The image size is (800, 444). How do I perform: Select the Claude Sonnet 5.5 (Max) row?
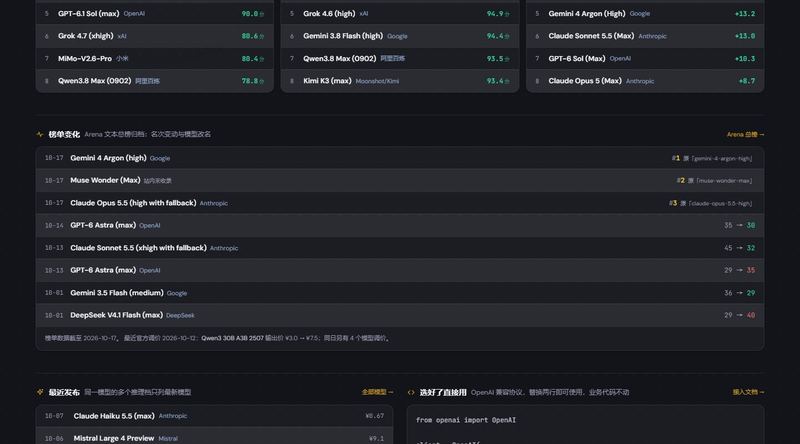[645, 36]
